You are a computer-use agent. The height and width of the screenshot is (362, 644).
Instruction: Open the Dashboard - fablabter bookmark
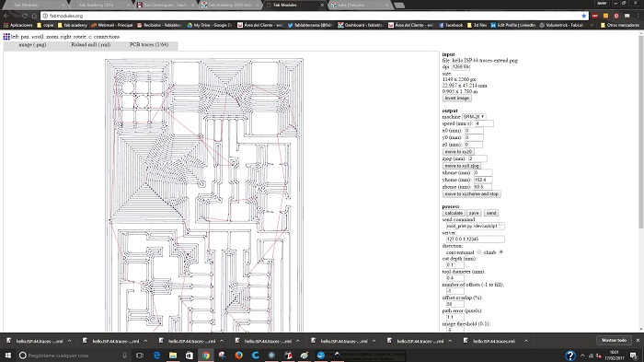tap(361, 25)
